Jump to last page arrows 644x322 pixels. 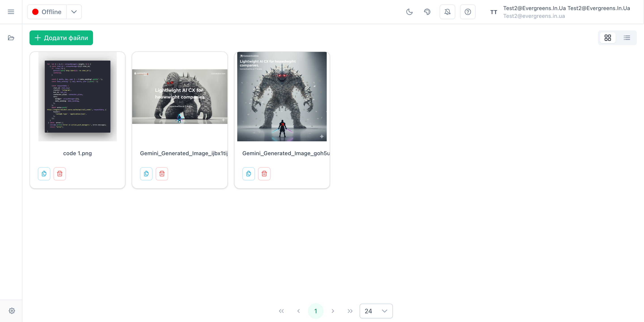pyautogui.click(x=350, y=311)
